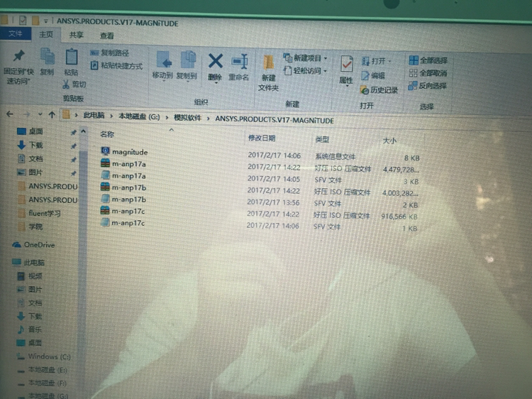Open the Easy access (轻松访问) dropdown
Viewport: 532px width, 399px height.
[305, 70]
